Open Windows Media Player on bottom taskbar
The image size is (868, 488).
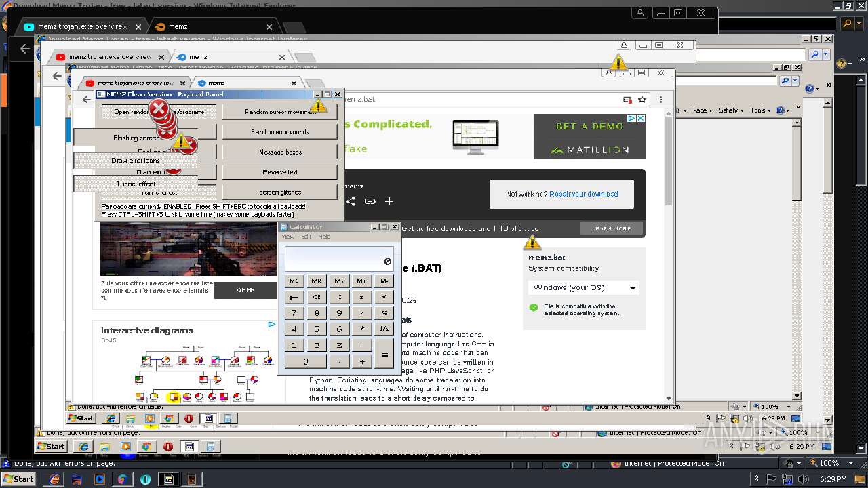[x=99, y=479]
